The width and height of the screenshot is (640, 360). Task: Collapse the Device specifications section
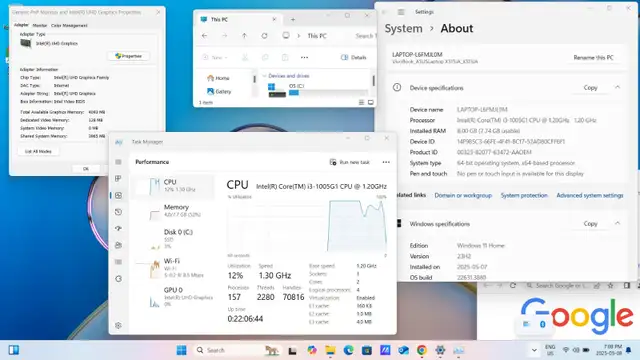[618, 87]
